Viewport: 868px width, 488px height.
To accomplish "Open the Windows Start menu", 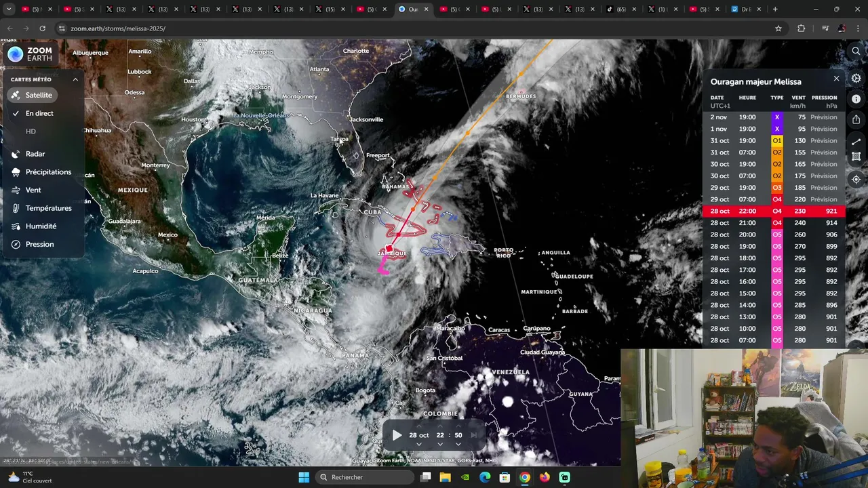I will tap(304, 477).
